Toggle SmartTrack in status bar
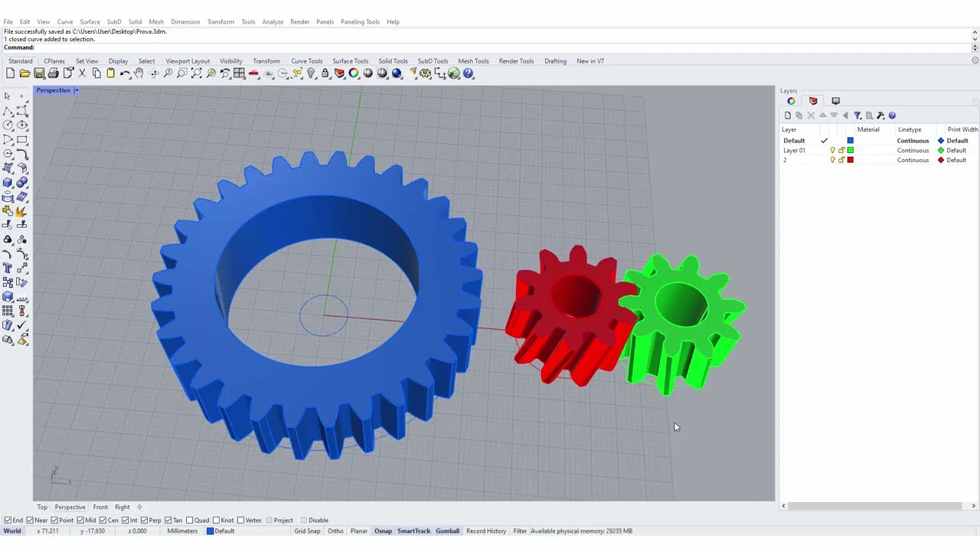The width and height of the screenshot is (980, 551). point(413,531)
